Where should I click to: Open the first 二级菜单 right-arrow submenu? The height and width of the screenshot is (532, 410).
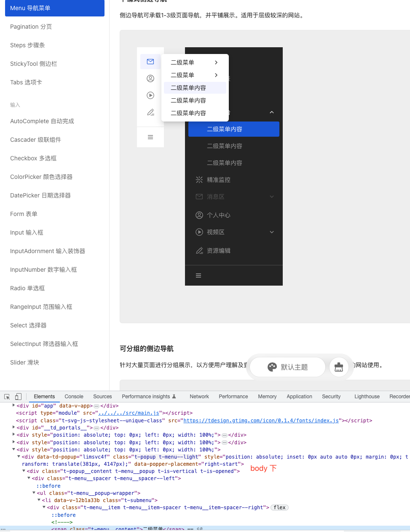[x=215, y=62]
